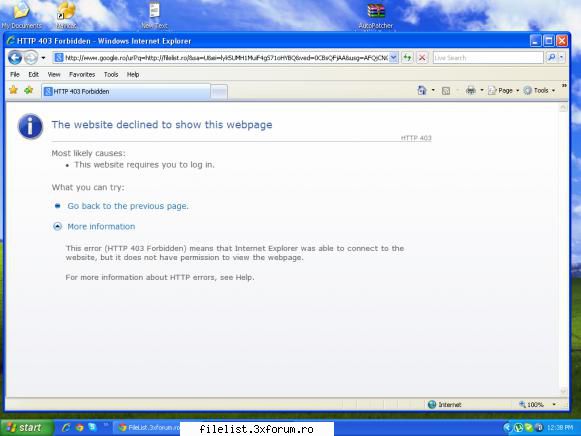This screenshot has height=436, width=581.
Task: Switch to FileList.3xforum taskbar button
Action: pos(147,428)
